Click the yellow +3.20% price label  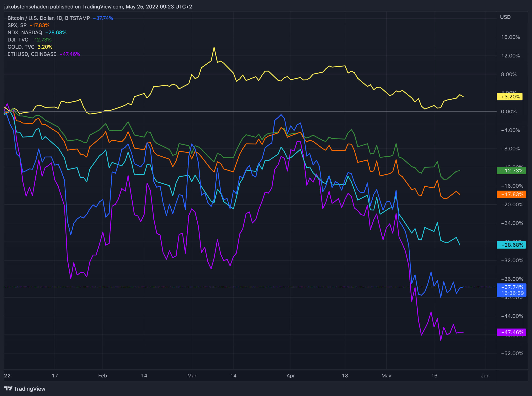tap(510, 97)
